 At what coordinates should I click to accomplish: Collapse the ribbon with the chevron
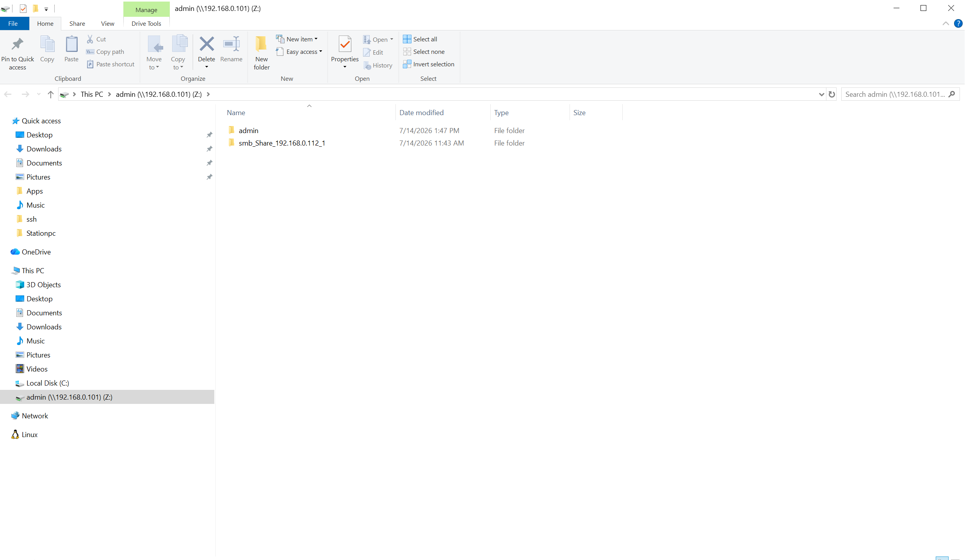945,23
